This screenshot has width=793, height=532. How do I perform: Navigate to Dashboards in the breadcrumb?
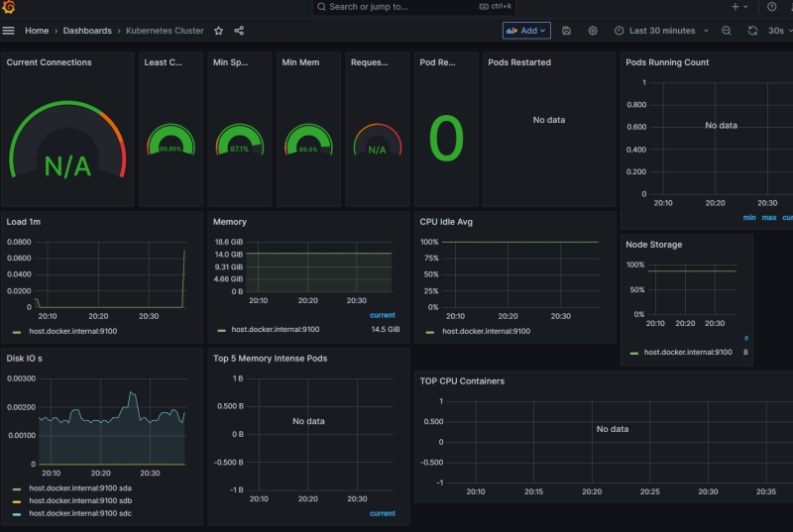(87, 31)
